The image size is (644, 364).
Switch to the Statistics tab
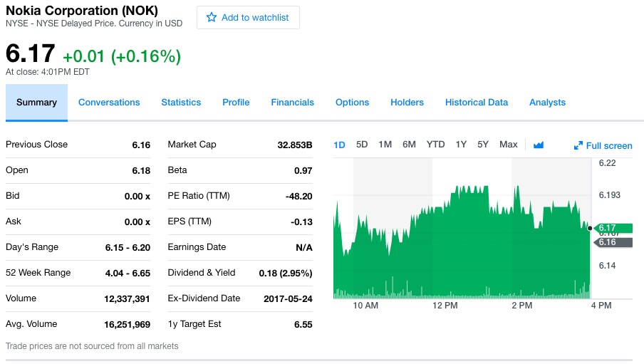point(181,103)
